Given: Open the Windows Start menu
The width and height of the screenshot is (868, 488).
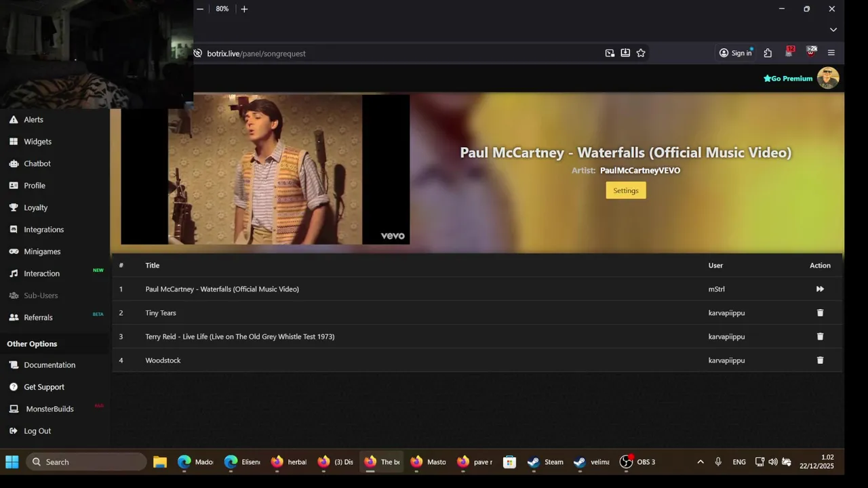Looking at the screenshot, I should [12, 462].
